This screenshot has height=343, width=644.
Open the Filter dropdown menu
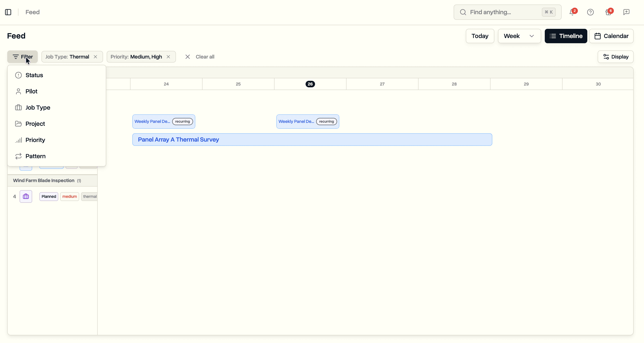(22, 56)
